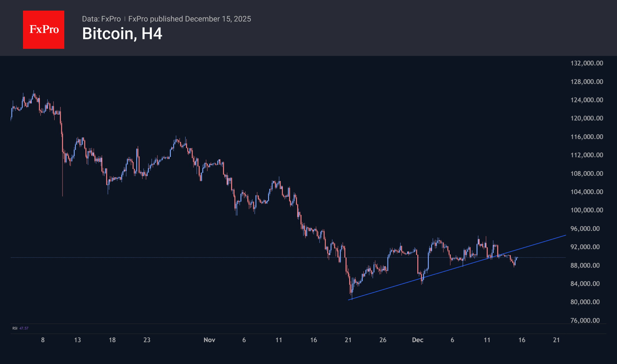Click the RSI indicator label
The image size is (617, 364).
point(15,328)
